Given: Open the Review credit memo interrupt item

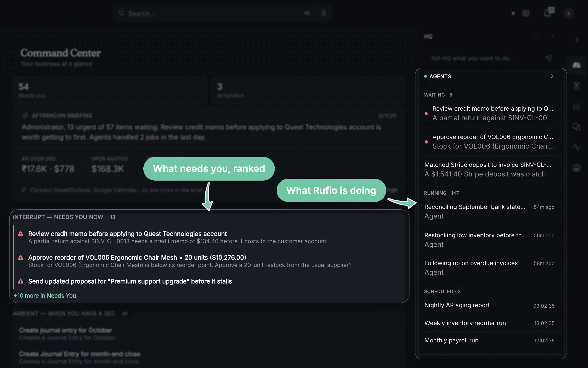Looking at the screenshot, I should 209,237.
